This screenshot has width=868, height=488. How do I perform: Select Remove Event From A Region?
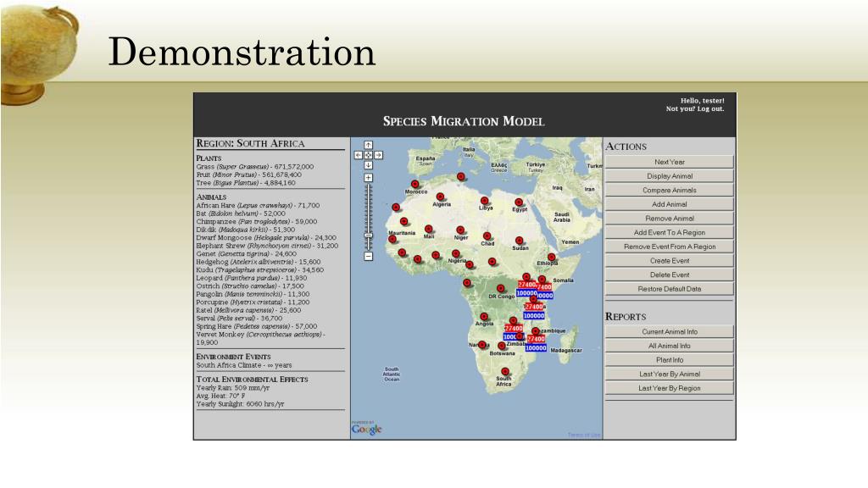(x=670, y=247)
